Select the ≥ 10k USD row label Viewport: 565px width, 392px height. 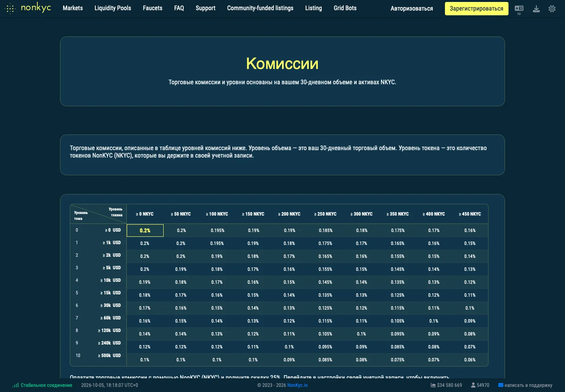point(111,280)
